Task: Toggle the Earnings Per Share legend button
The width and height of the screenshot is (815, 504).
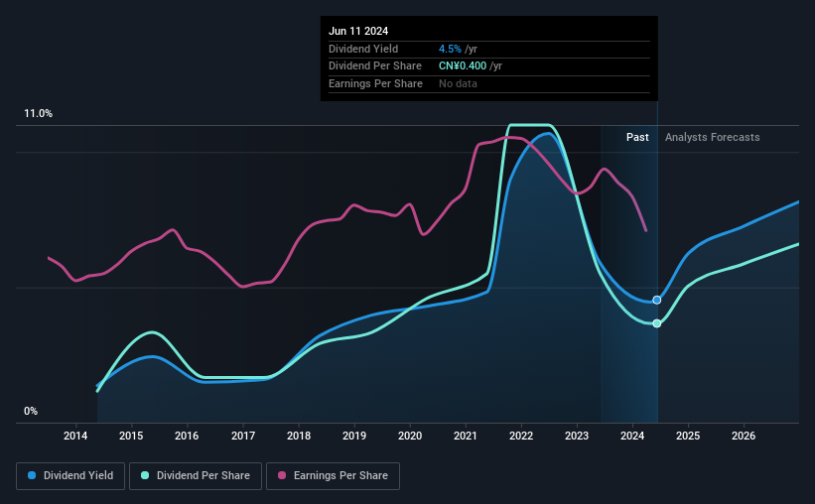Action: click(x=333, y=476)
